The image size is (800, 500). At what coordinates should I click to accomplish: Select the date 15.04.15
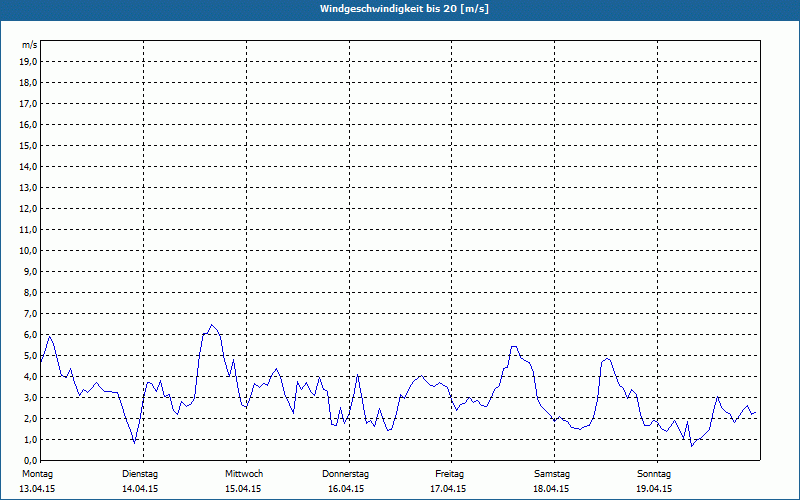(x=243, y=489)
